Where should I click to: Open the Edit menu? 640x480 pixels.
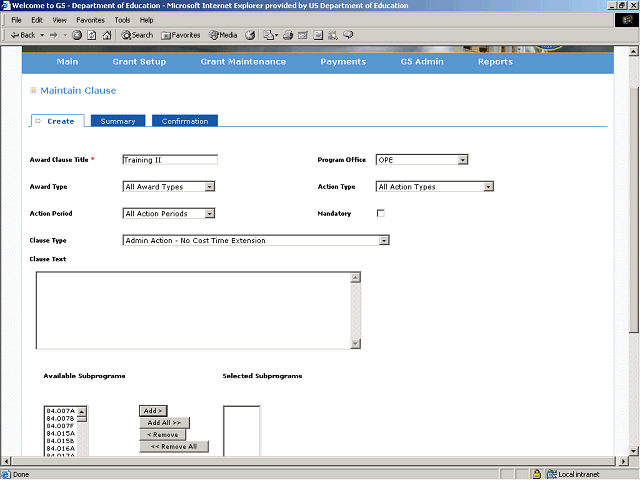click(x=37, y=20)
